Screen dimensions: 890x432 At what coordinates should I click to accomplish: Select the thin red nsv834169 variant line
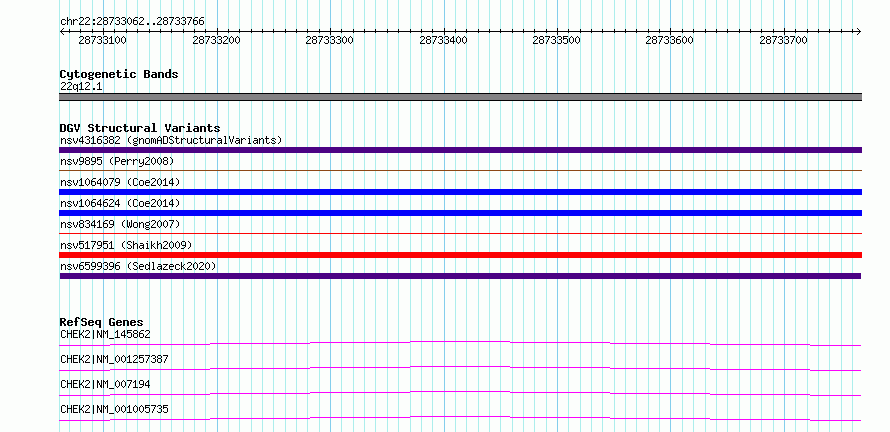click(460, 233)
